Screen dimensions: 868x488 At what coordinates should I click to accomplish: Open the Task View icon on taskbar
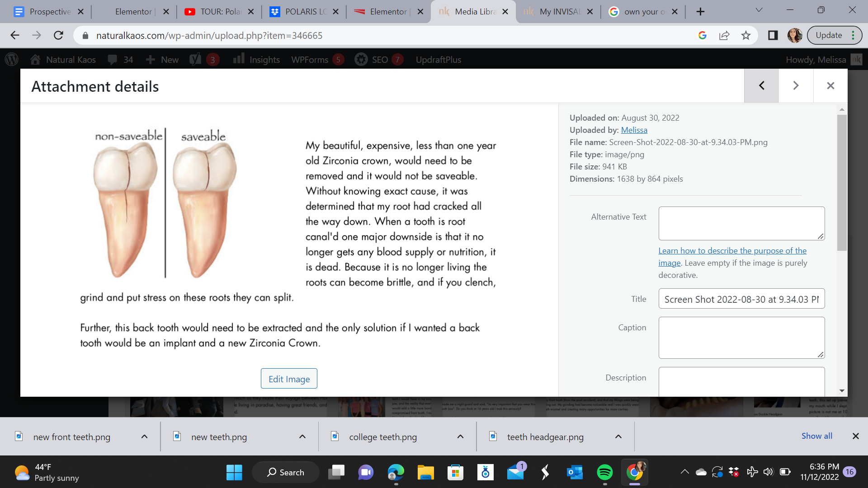coord(336,472)
